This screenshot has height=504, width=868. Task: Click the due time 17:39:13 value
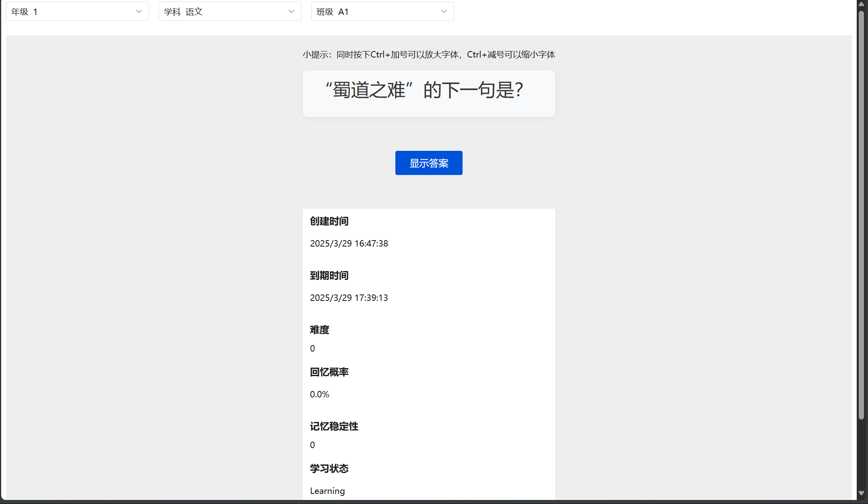pyautogui.click(x=349, y=298)
